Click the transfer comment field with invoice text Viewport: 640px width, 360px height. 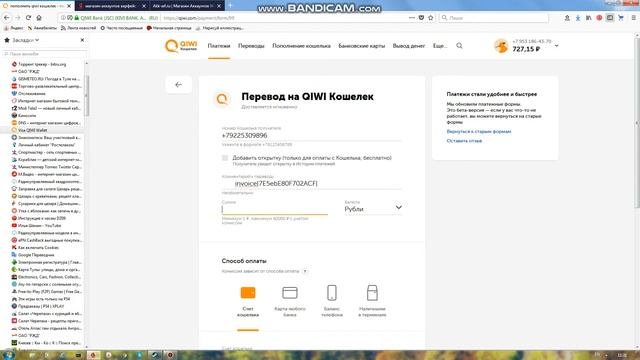(311, 183)
